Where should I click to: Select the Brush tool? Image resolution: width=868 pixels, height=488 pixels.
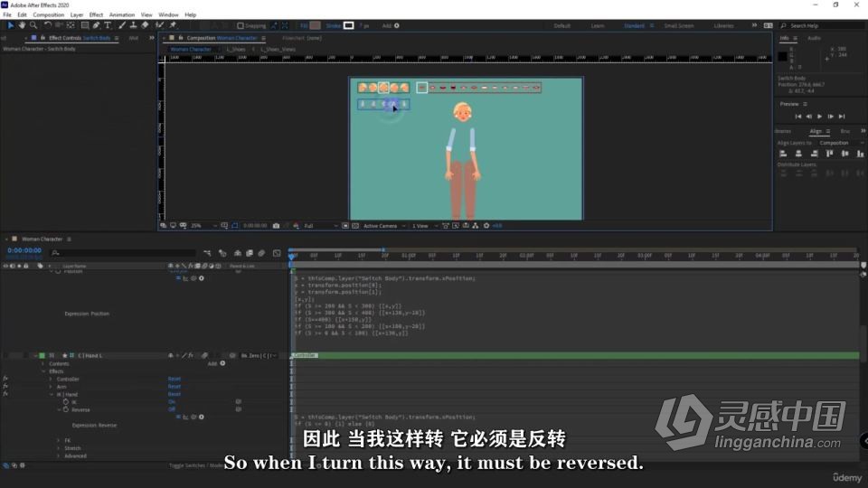click(x=122, y=25)
